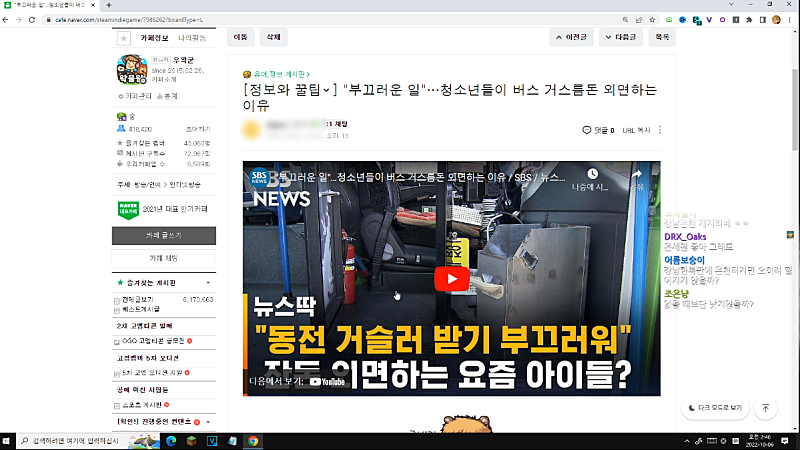Click the SBS News channel logo
Image resolution: width=800 pixels, height=450 pixels.
259,177
